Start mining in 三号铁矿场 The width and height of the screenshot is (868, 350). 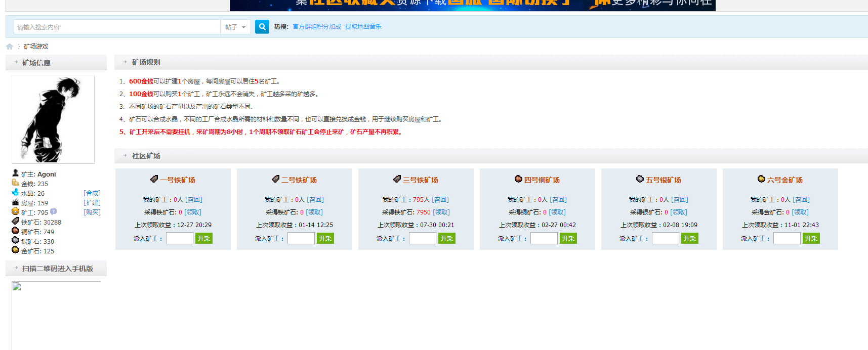tap(447, 238)
